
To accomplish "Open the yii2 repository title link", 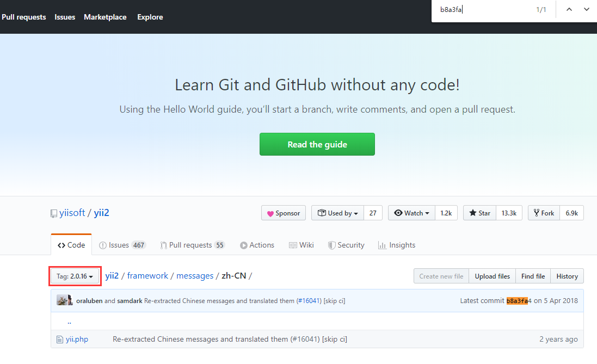I will pyautogui.click(x=101, y=213).
